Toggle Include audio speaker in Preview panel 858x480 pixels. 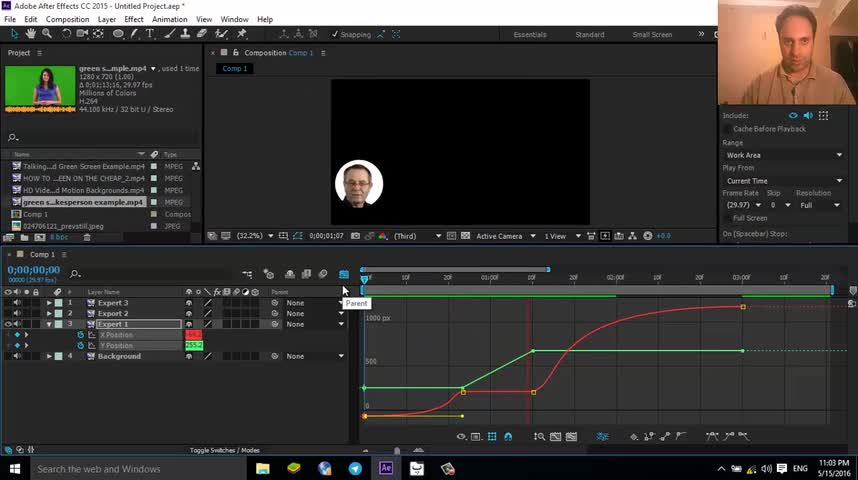(x=808, y=115)
